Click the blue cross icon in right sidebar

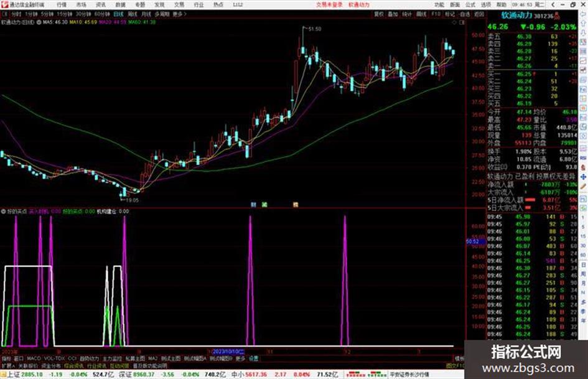[x=583, y=177]
